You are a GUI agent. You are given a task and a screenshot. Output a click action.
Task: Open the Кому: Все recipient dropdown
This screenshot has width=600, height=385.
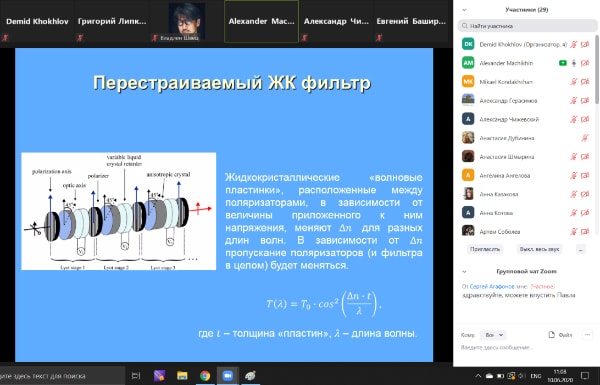(493, 335)
